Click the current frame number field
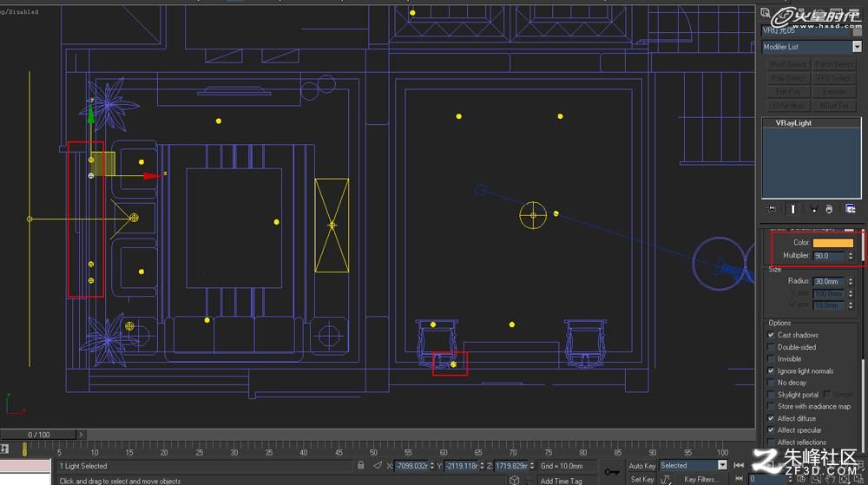 coord(766,479)
